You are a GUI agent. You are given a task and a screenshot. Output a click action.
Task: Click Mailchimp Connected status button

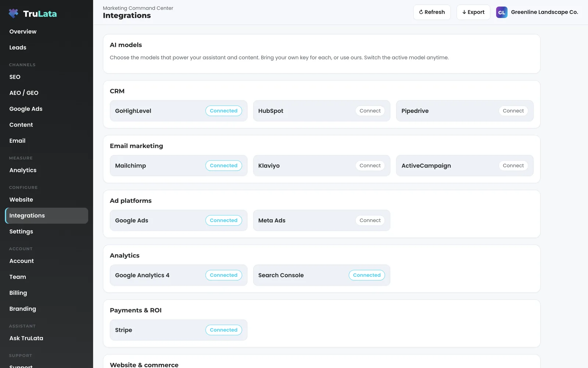tap(223, 166)
